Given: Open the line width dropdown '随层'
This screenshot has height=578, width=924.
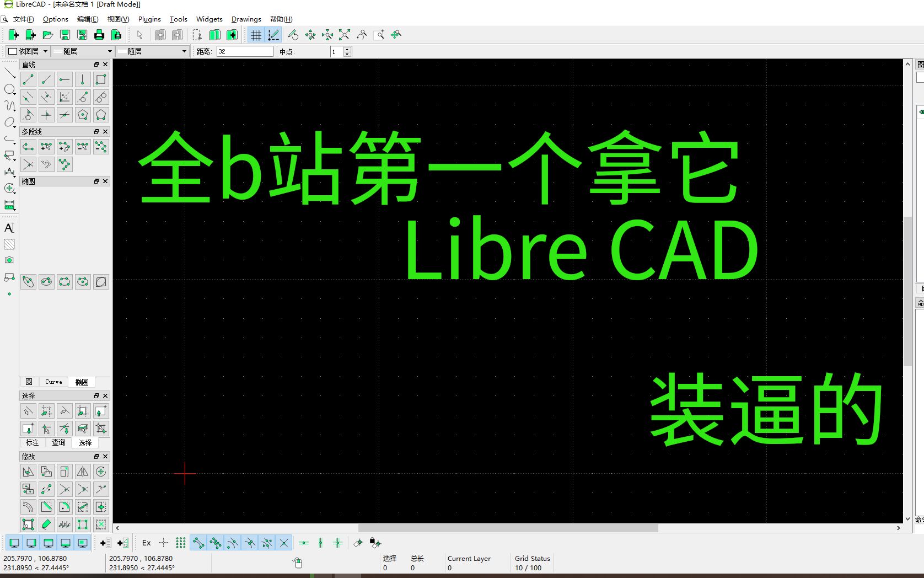Looking at the screenshot, I should [x=83, y=51].
